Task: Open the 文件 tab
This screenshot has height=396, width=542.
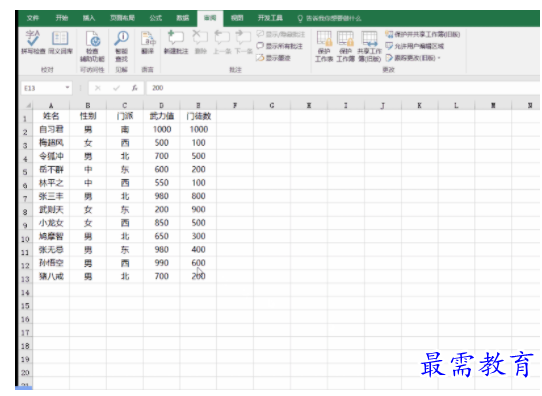Action: (x=33, y=18)
